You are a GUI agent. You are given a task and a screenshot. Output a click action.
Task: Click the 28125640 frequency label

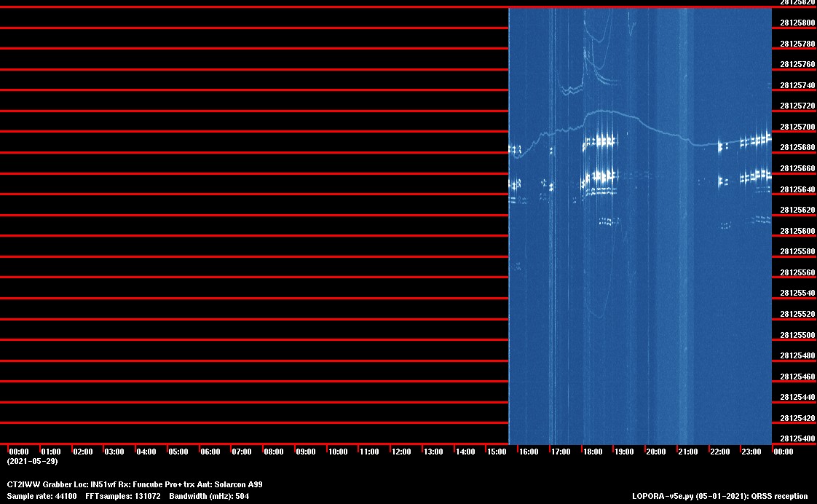click(x=797, y=189)
